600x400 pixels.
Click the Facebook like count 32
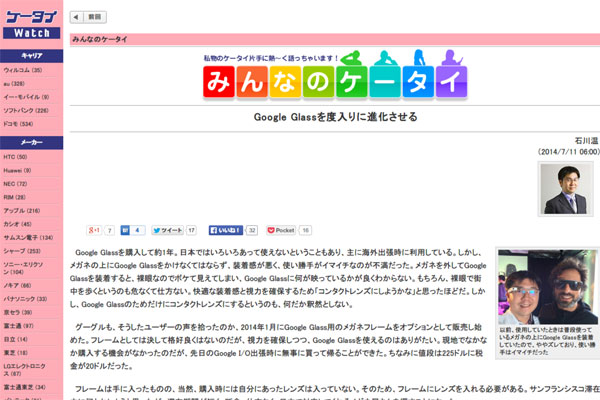[x=252, y=230]
